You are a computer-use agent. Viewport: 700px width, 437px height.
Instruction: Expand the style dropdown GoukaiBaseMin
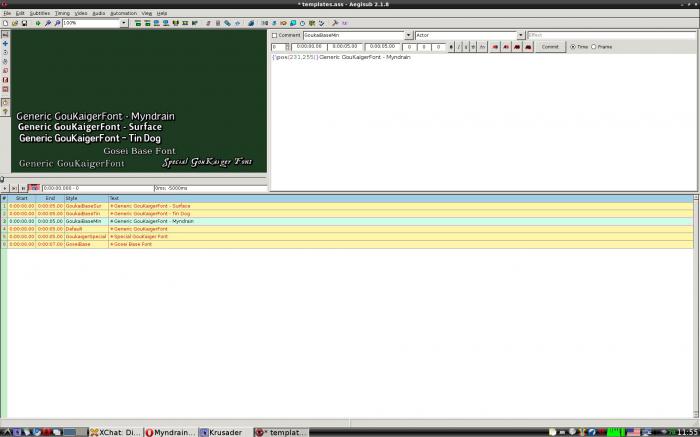[408, 35]
